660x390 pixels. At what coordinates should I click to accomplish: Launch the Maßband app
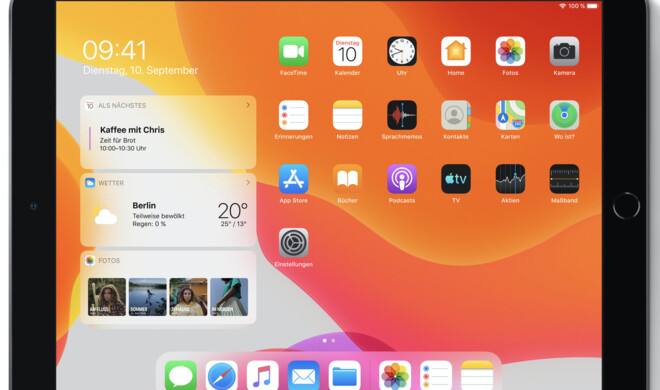coord(564,179)
